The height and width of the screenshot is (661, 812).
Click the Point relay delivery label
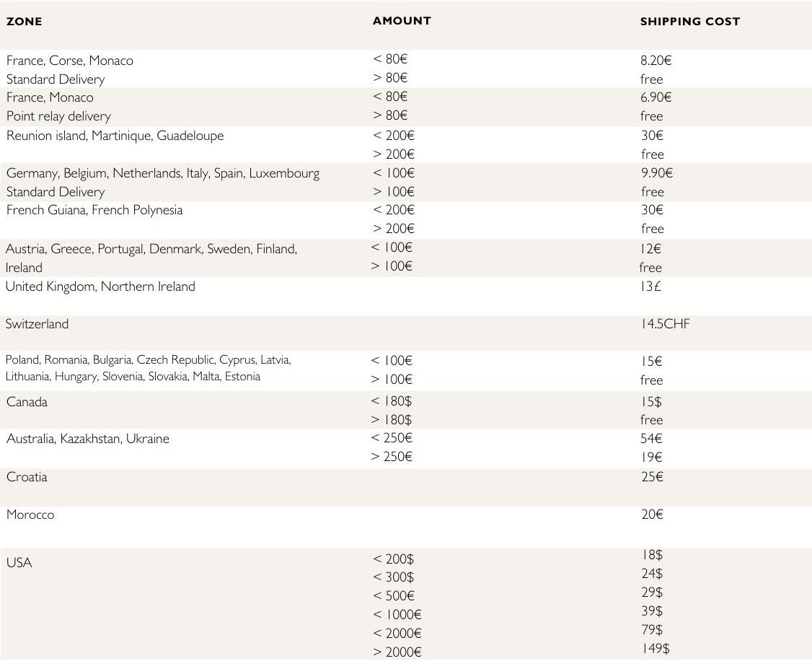[58, 116]
